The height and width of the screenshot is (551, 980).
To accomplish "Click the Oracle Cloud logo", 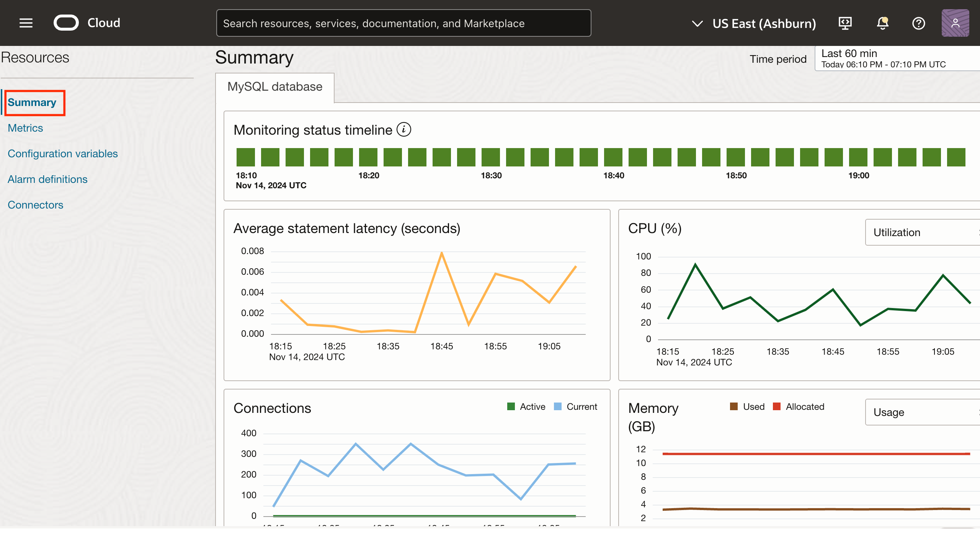I will tap(66, 23).
